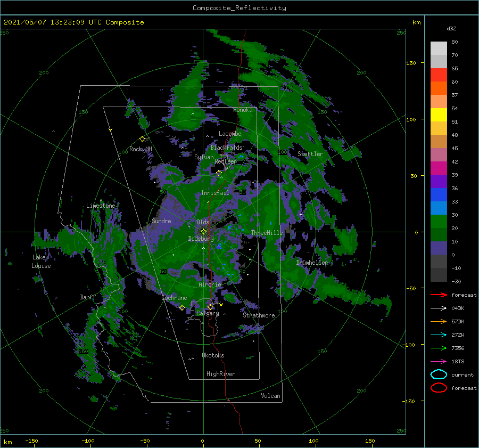The width and height of the screenshot is (479, 448).
Task: Select the slate purple swatch between 10 and 0
Action: click(439, 248)
